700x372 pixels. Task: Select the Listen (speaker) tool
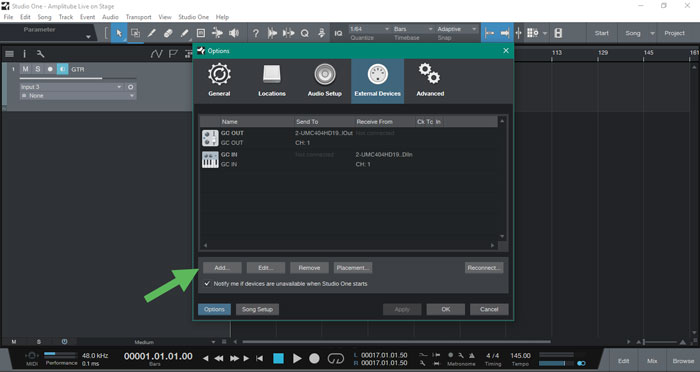pos(234,33)
